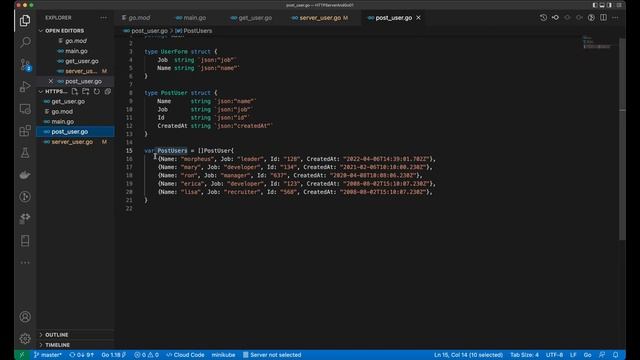Toggle the primary side bar layout

point(595,5)
